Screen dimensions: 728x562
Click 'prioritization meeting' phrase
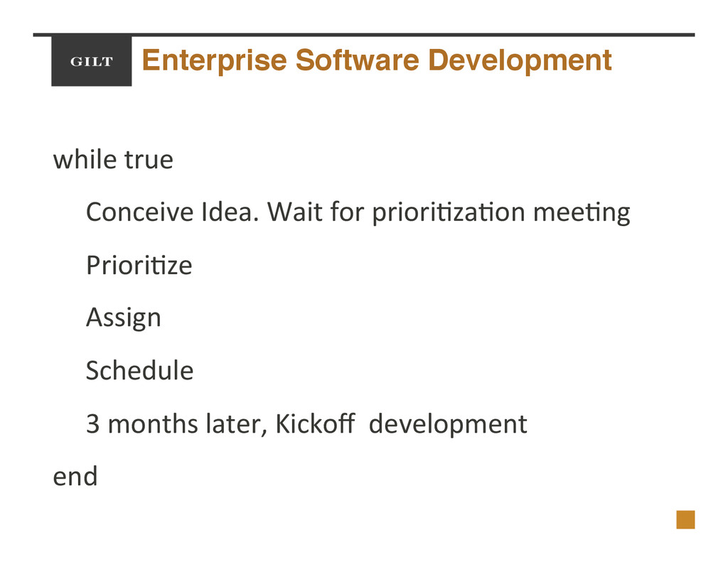click(501, 212)
